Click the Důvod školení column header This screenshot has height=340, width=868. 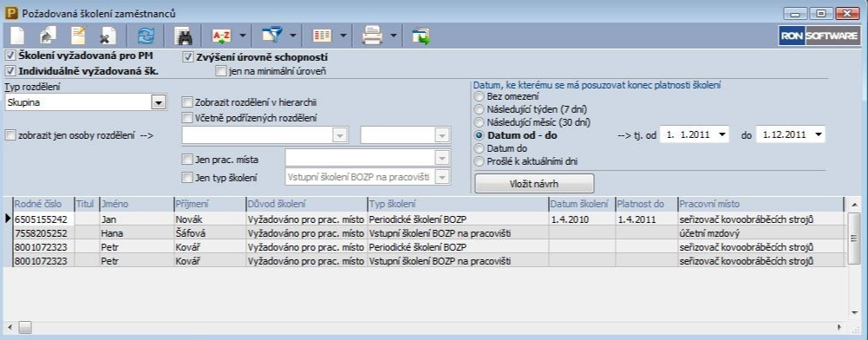pos(306,205)
